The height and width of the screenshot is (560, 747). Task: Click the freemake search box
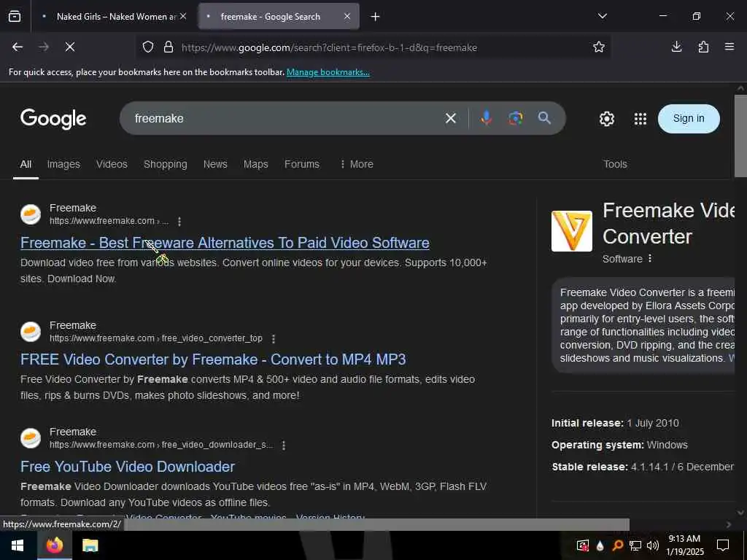coord(286,118)
